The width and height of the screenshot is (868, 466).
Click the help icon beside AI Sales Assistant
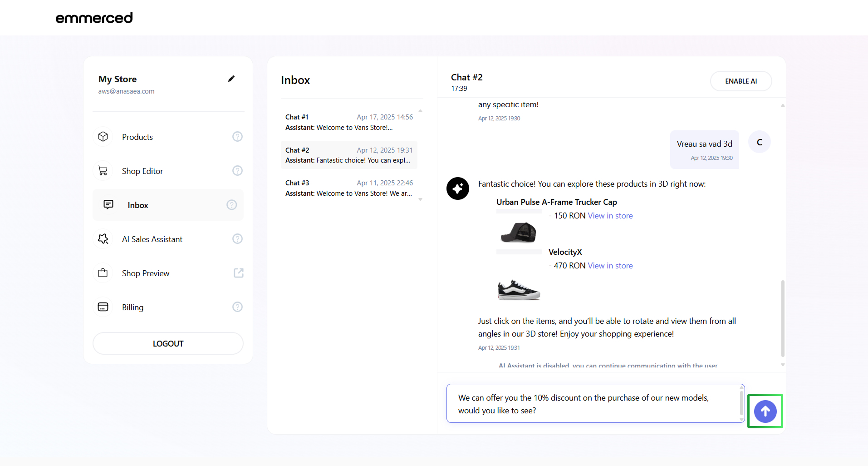pos(237,239)
